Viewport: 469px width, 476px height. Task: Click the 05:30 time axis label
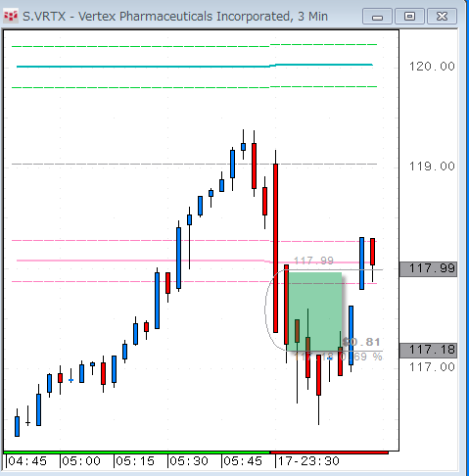(189, 461)
